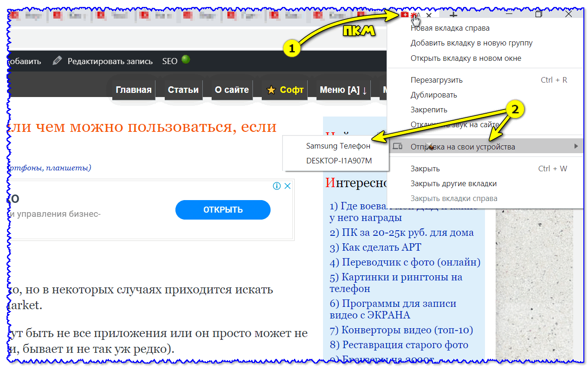This screenshot has width=588, height=370.
Task: Click Перезагрузить in the context menu
Action: pyautogui.click(x=436, y=80)
